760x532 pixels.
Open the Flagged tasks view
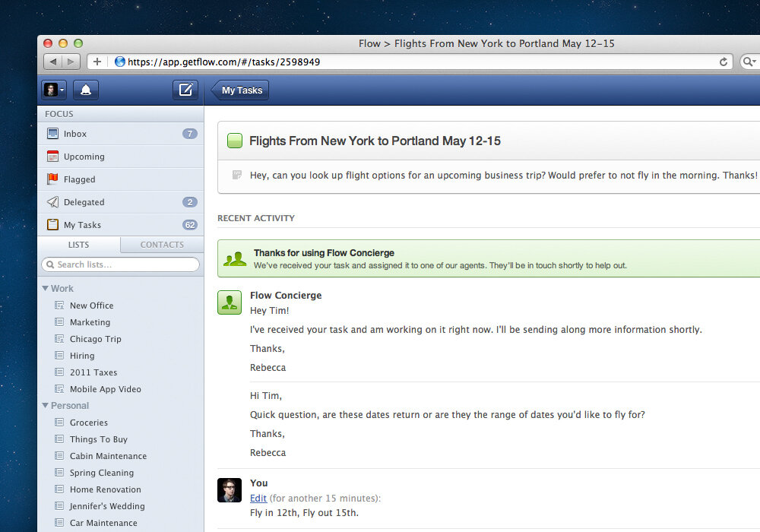click(x=79, y=179)
